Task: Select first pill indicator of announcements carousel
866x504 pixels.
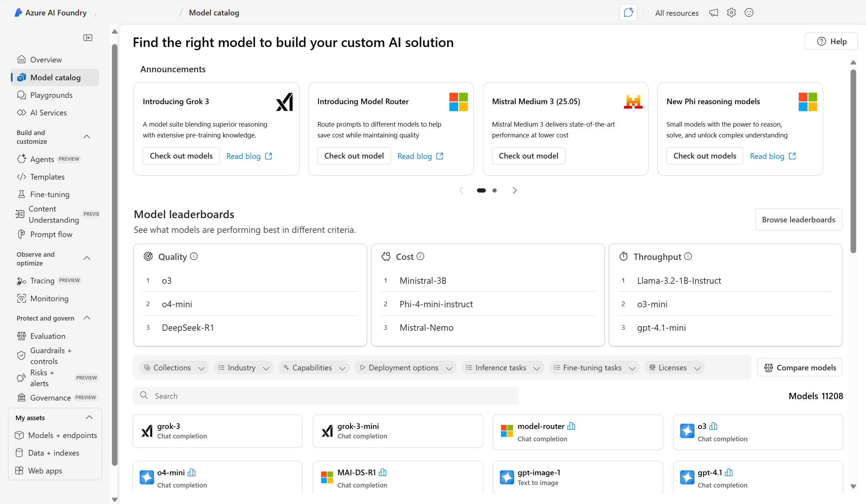Action: click(x=481, y=190)
